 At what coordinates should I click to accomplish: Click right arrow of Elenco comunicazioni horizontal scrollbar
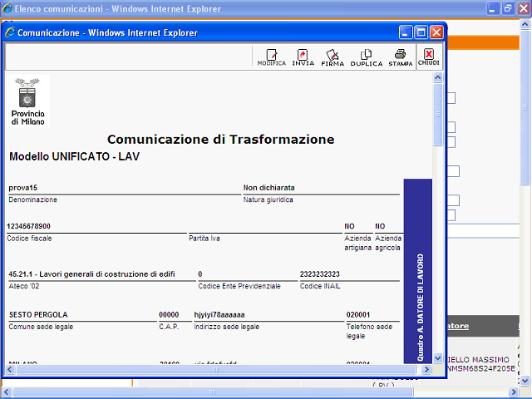(515, 392)
